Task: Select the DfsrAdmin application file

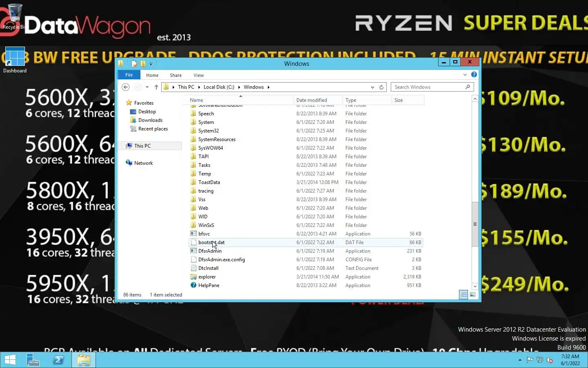Action: [210, 251]
